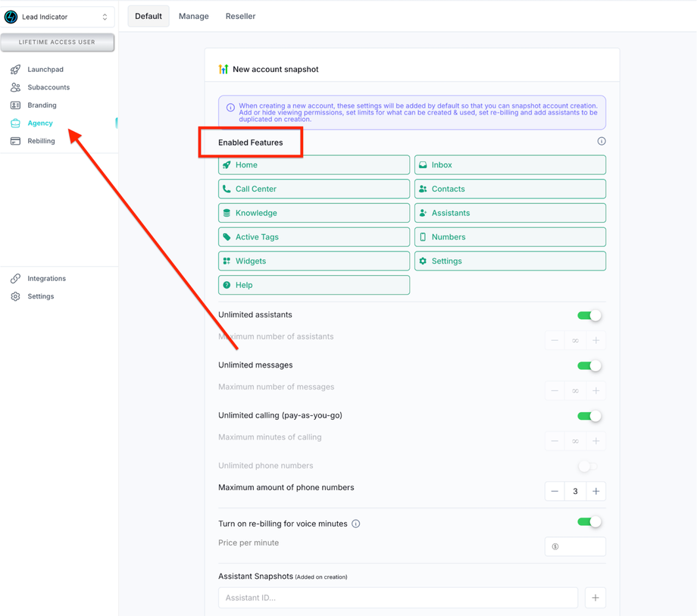
Task: Increase maximum phone numbers with the plus stepper
Action: pos(595,491)
